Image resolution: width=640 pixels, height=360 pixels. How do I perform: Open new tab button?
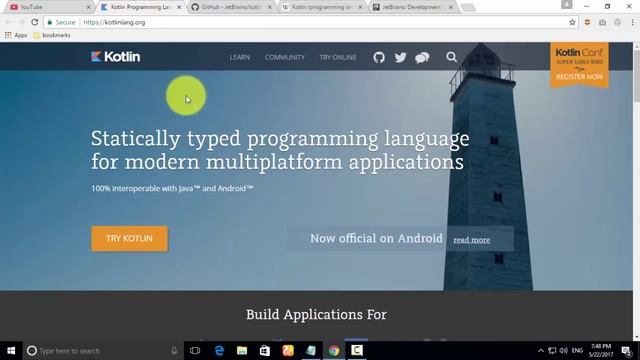point(469,7)
